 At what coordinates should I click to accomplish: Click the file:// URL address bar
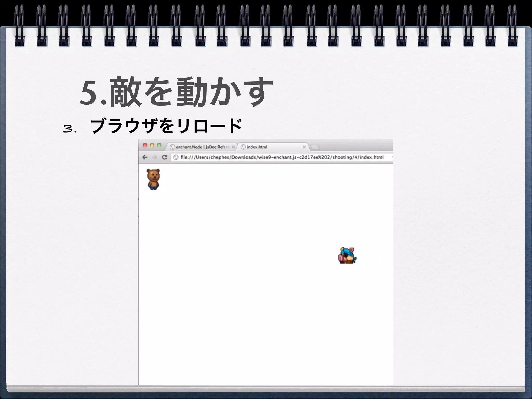[x=282, y=157]
